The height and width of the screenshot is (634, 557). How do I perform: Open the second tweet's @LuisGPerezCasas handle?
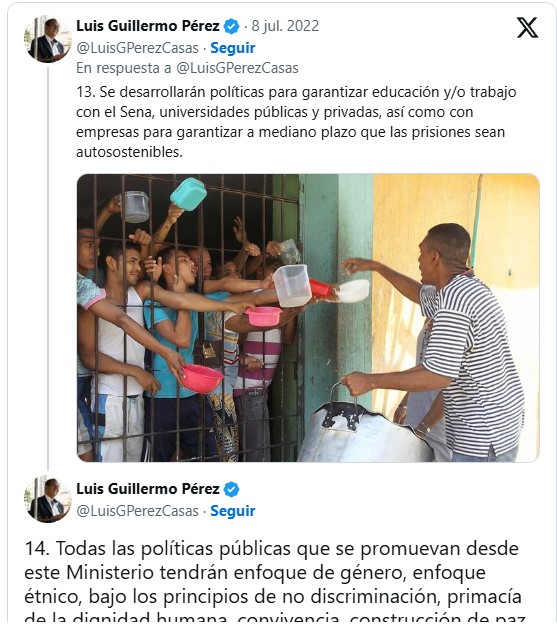(137, 511)
